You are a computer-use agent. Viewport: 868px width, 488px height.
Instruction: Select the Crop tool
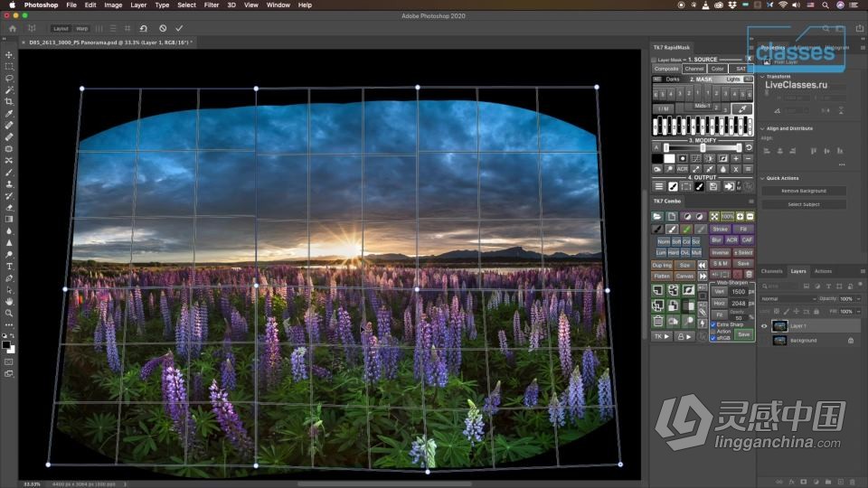tap(9, 102)
